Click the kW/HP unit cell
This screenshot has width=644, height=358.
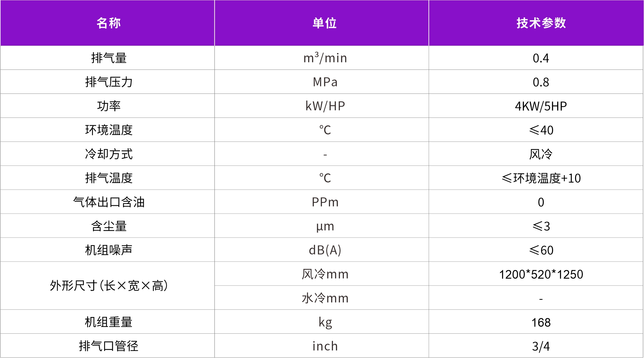325,106
